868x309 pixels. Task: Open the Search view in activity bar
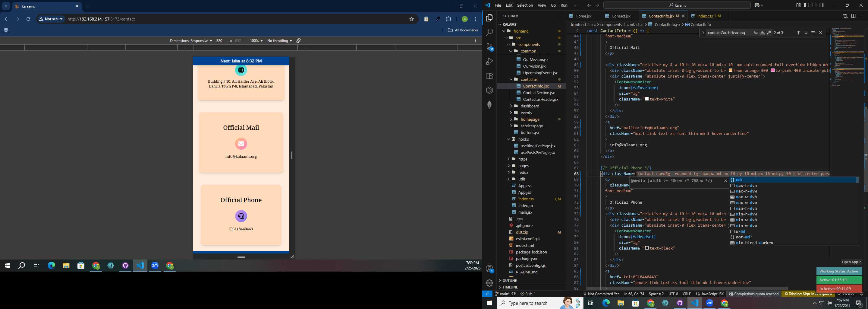[489, 32]
